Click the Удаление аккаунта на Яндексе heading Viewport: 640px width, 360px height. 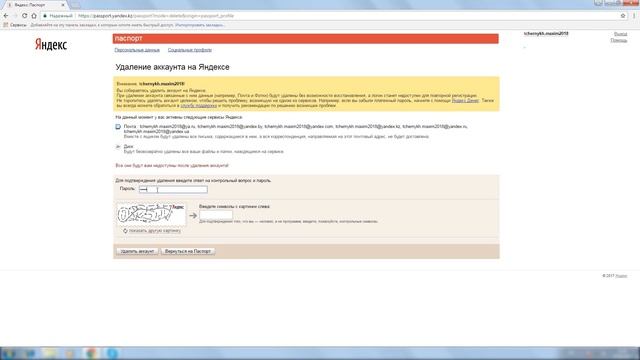pyautogui.click(x=172, y=67)
